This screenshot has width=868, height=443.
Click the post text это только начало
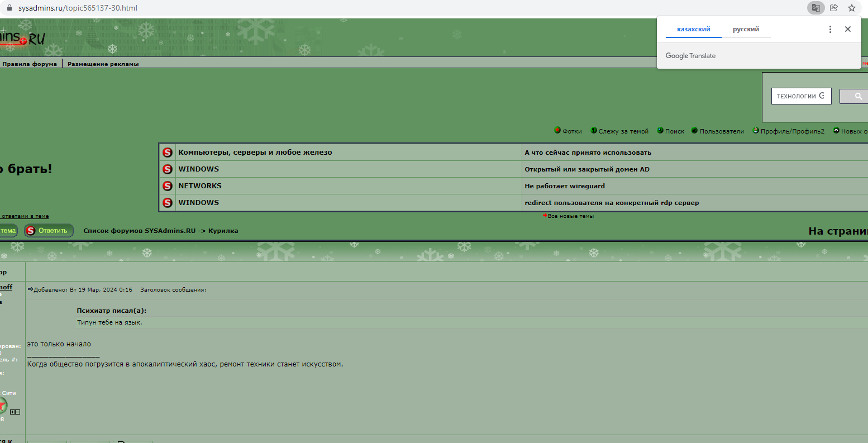(59, 344)
